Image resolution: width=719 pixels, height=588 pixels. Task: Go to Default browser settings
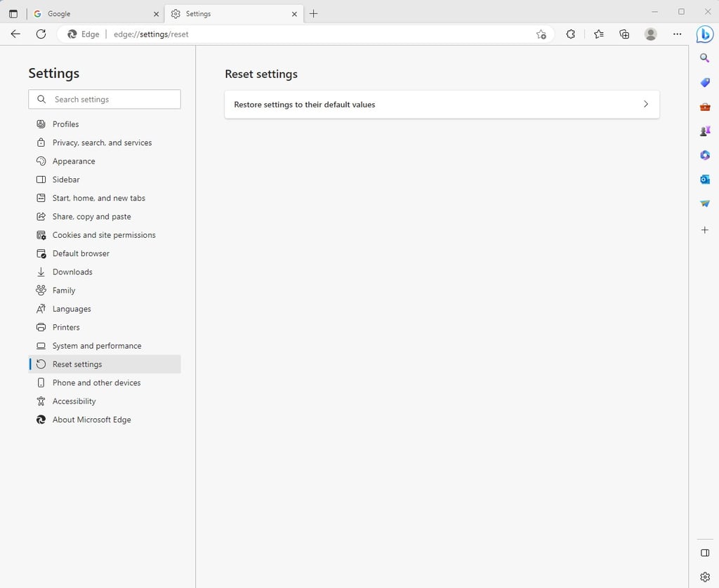(105, 253)
